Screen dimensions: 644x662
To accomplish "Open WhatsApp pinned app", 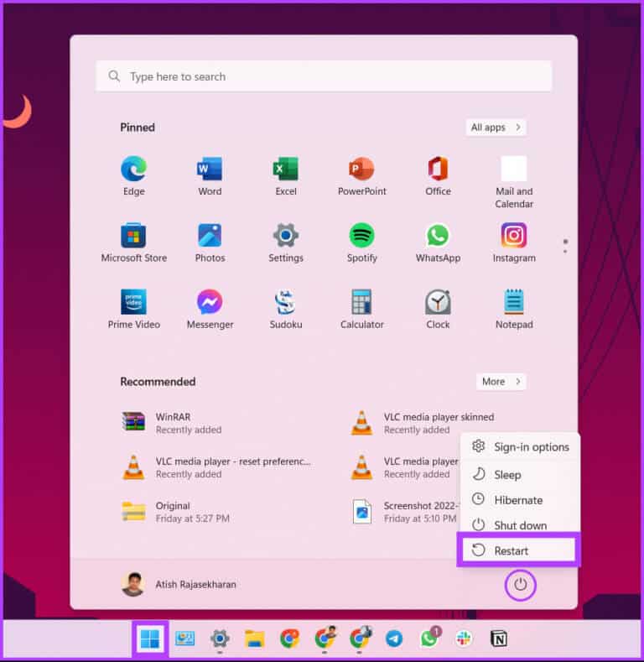I will tap(438, 242).
